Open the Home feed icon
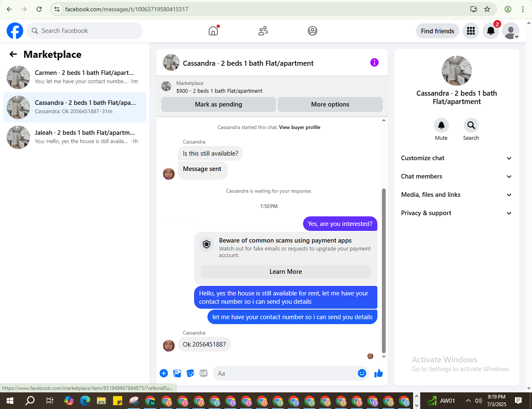Screen dimensions: 532x409 coord(213,31)
